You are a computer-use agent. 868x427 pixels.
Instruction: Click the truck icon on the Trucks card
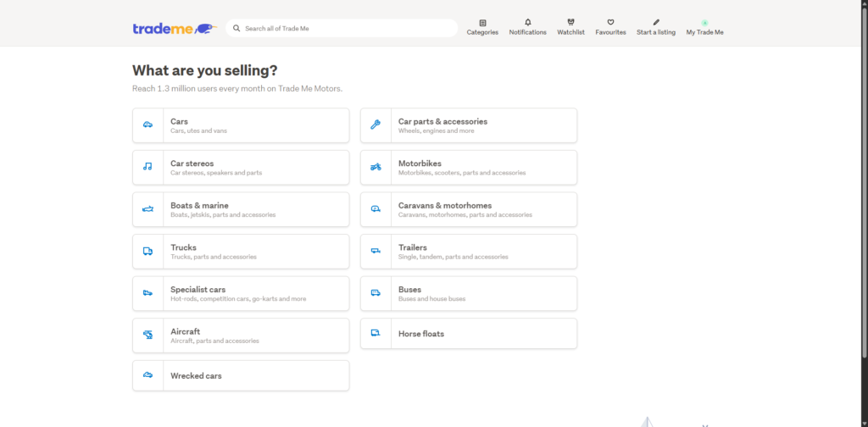point(147,251)
